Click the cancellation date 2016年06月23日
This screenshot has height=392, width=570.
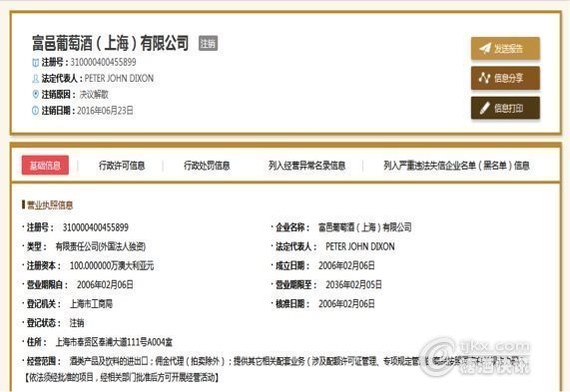105,111
